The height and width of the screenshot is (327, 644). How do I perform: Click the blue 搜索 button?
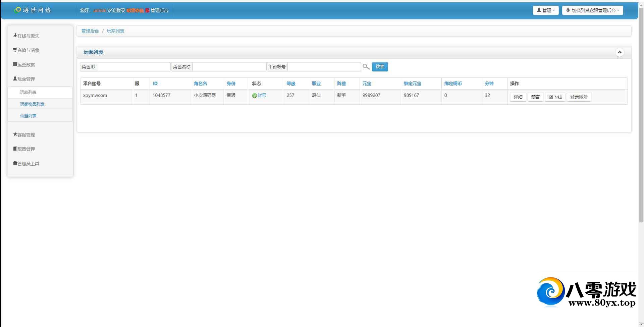coord(380,67)
